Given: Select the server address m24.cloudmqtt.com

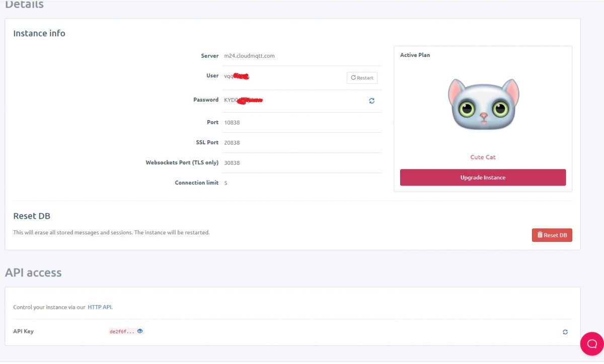Looking at the screenshot, I should click(249, 56).
